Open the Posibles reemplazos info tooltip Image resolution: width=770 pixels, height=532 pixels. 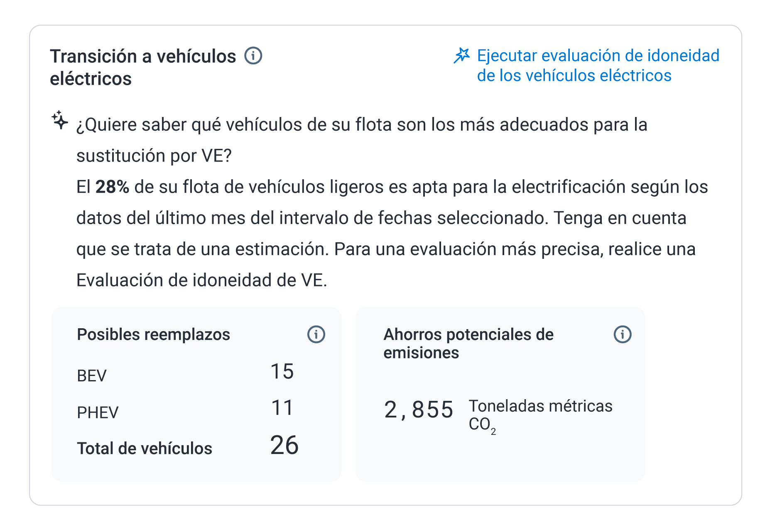coord(317,333)
